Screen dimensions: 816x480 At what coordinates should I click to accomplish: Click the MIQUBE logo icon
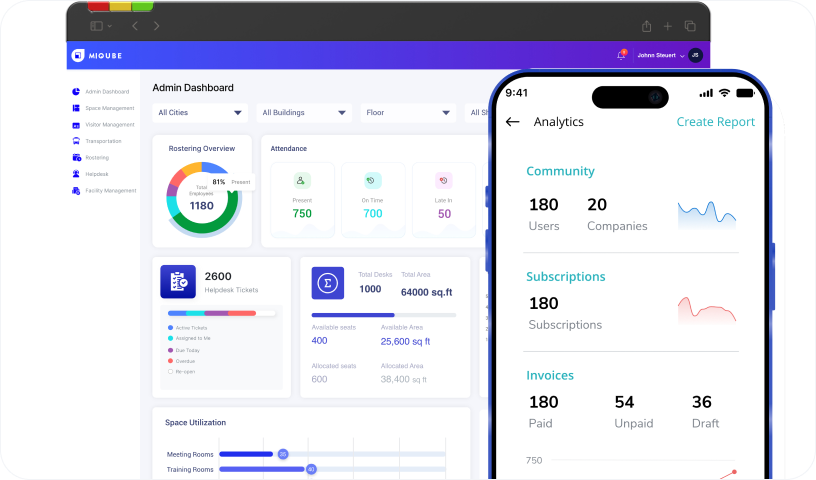(x=78, y=55)
